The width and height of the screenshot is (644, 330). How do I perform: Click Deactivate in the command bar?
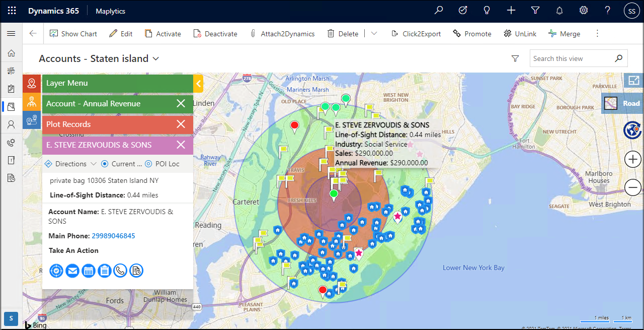215,34
